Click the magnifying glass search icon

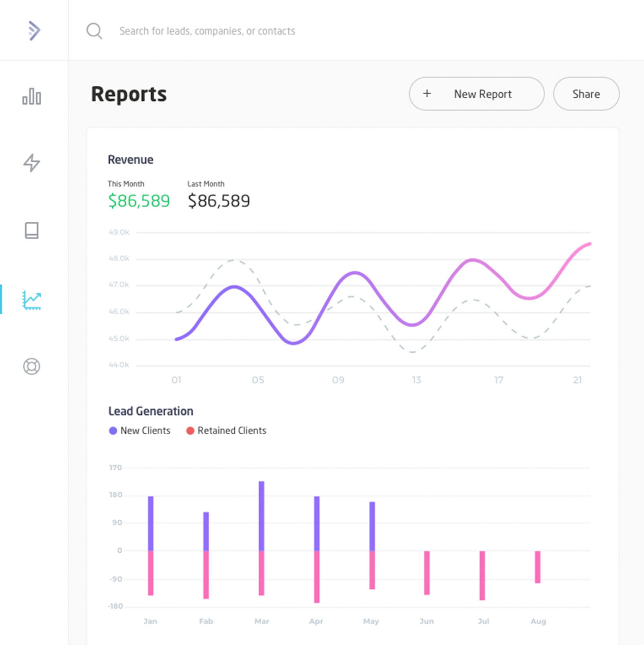pos(94,31)
